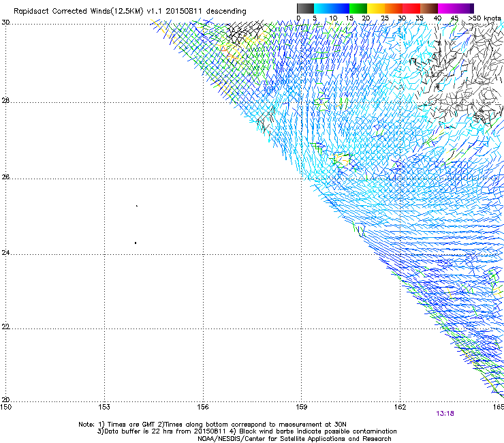Click the purple '13:18' pass time label
The width and height of the screenshot is (504, 443).
pos(445,414)
